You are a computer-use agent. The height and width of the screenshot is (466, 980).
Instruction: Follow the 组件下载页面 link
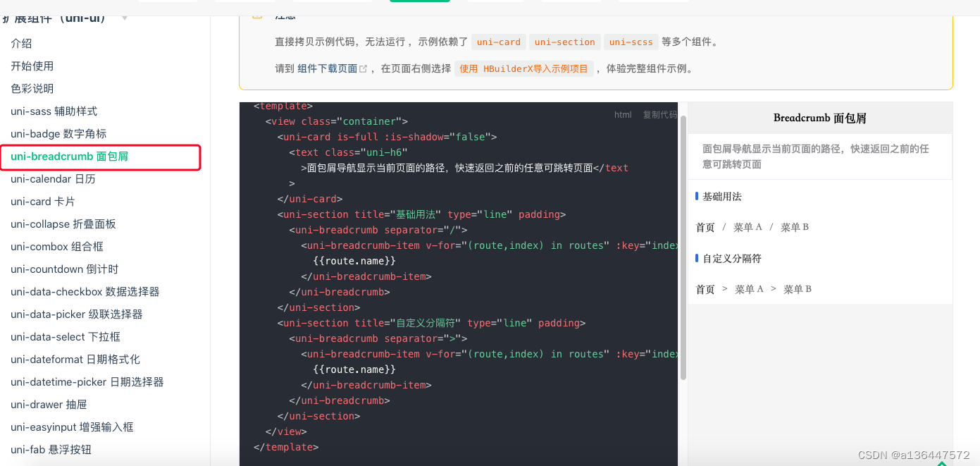coord(327,69)
